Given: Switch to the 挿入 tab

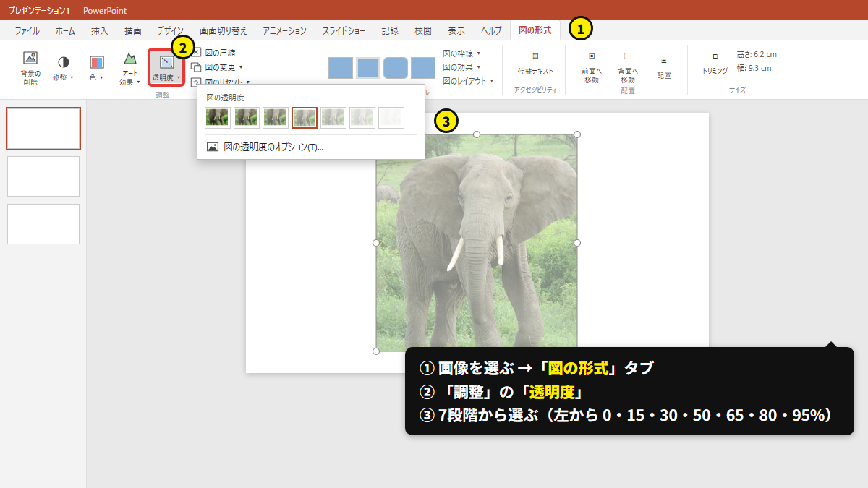Looking at the screenshot, I should point(100,30).
